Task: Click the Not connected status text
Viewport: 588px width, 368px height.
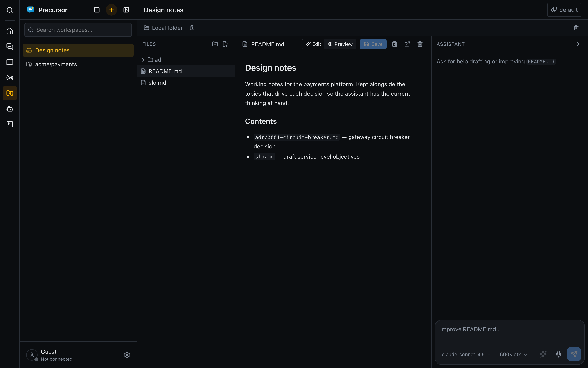Action: (x=57, y=359)
